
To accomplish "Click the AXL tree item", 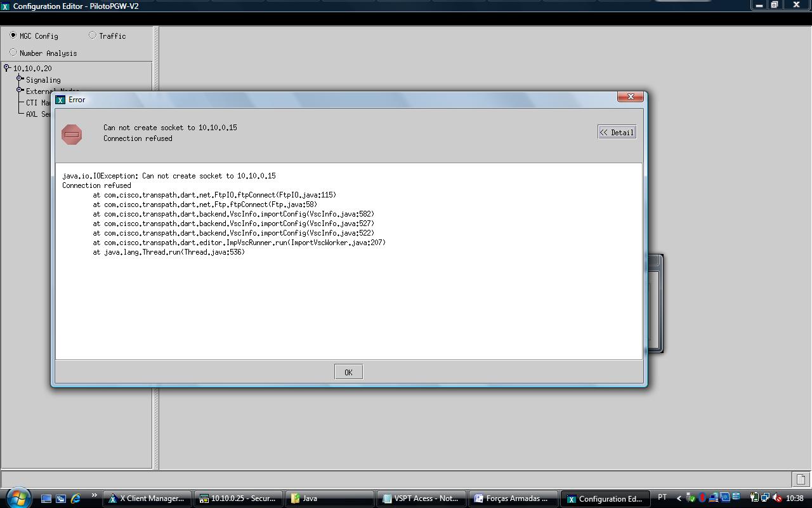I will [x=38, y=114].
